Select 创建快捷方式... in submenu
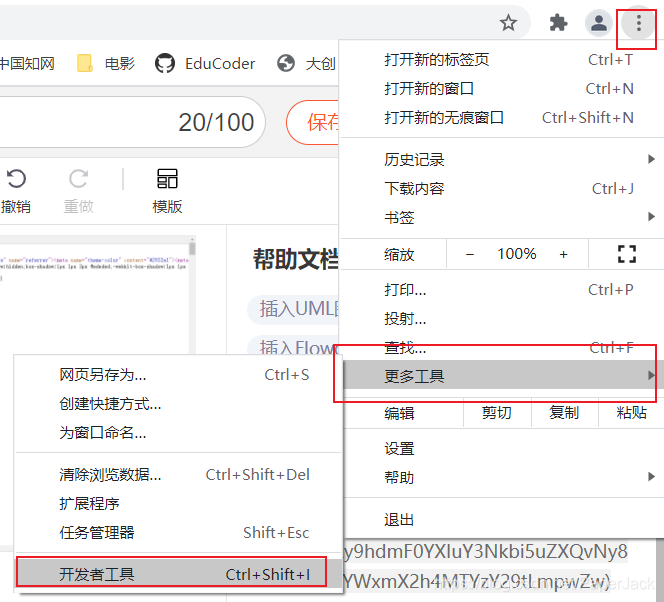The width and height of the screenshot is (664, 602). click(178, 403)
